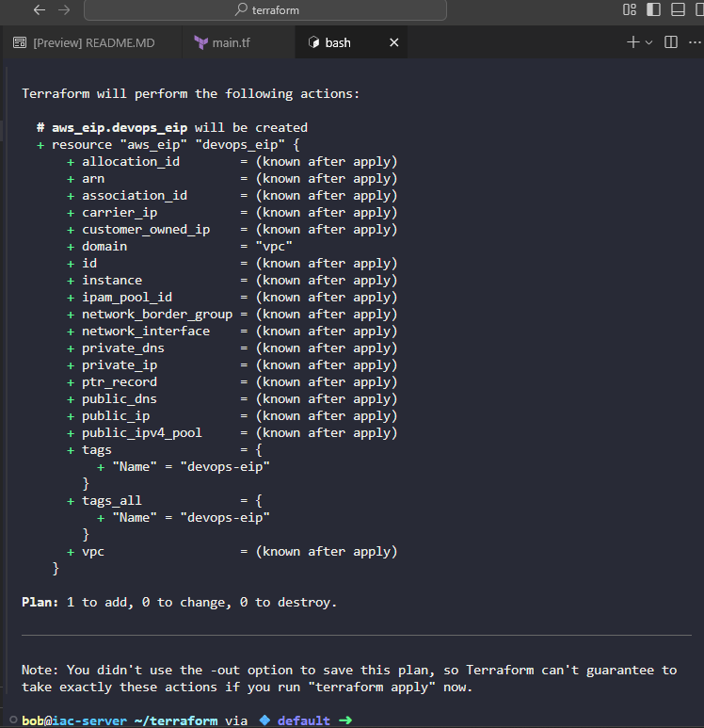Click the domain = "vpc" line
This screenshot has height=728, width=704.
pyautogui.click(x=180, y=247)
